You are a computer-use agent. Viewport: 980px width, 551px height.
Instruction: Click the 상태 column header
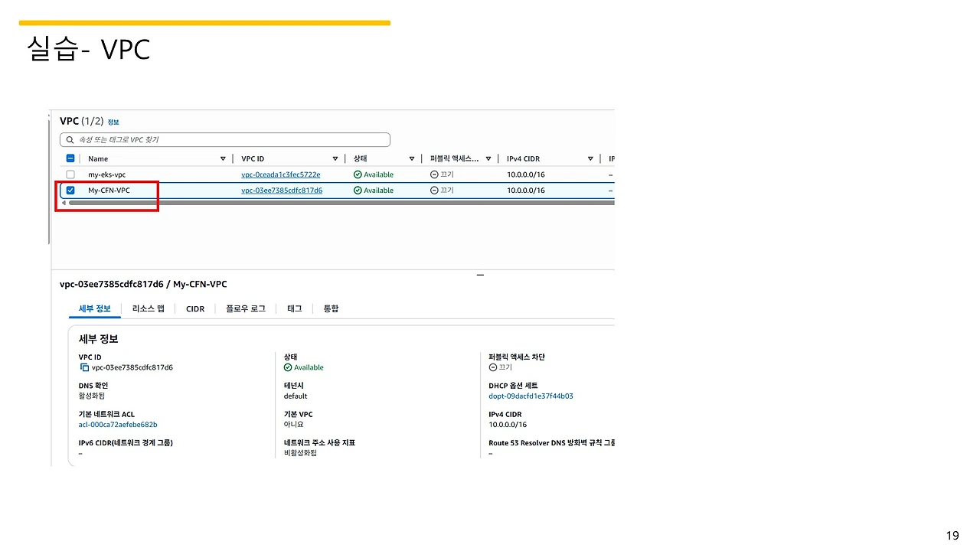(x=361, y=158)
